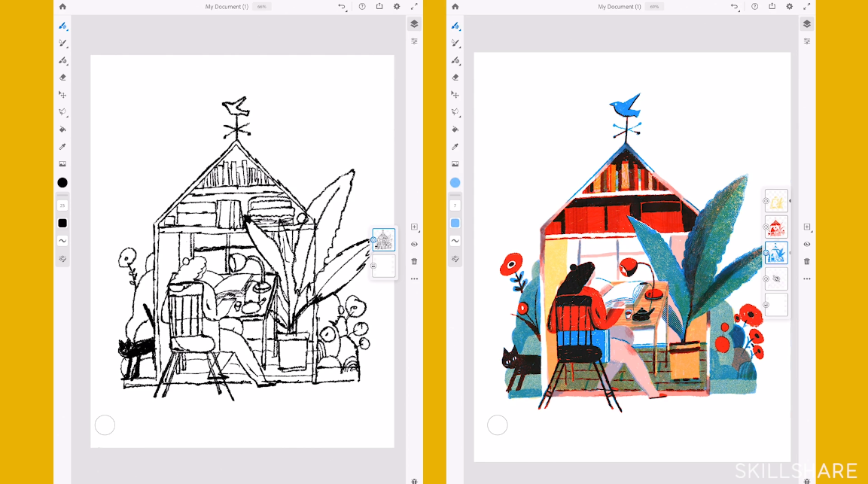Open undo options in left document header
Viewport: 868px width, 484px height.
tap(342, 7)
